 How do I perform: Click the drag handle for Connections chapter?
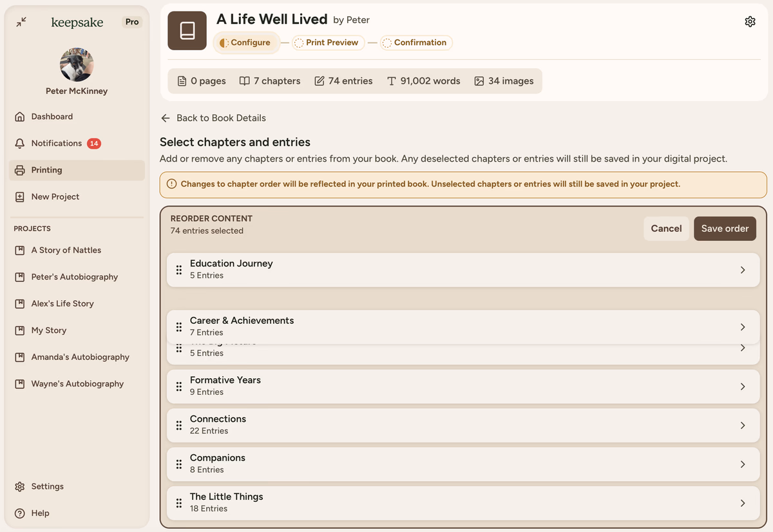179,425
